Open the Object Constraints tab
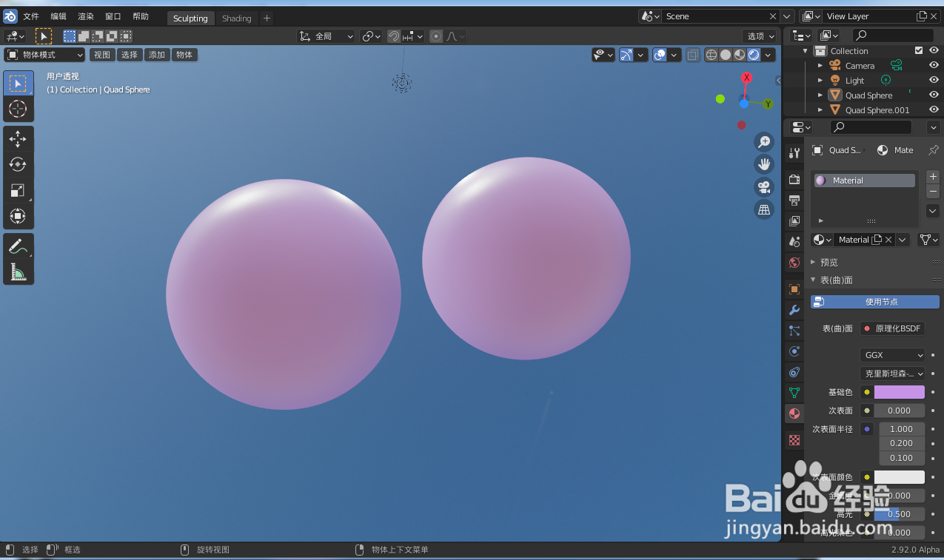 point(794,372)
